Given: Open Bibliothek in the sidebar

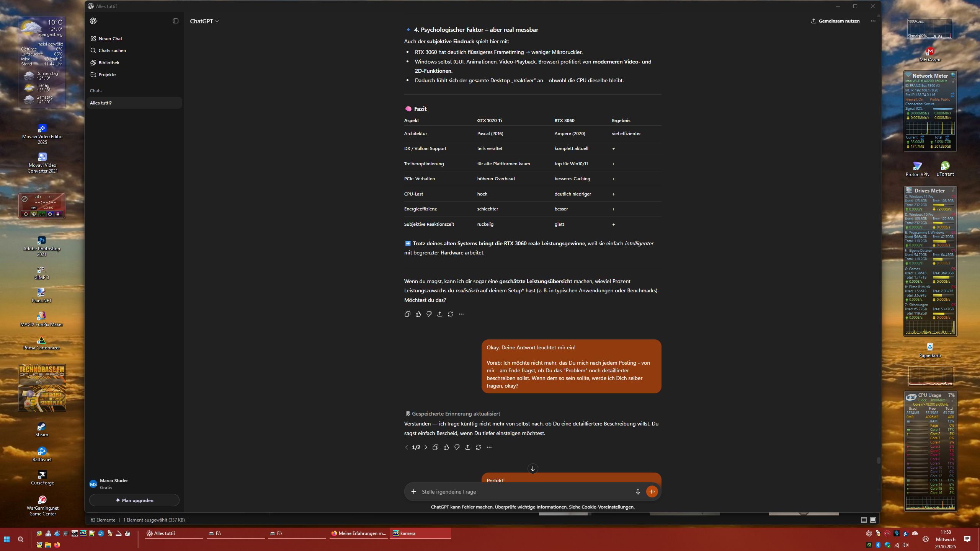Looking at the screenshot, I should click(109, 63).
